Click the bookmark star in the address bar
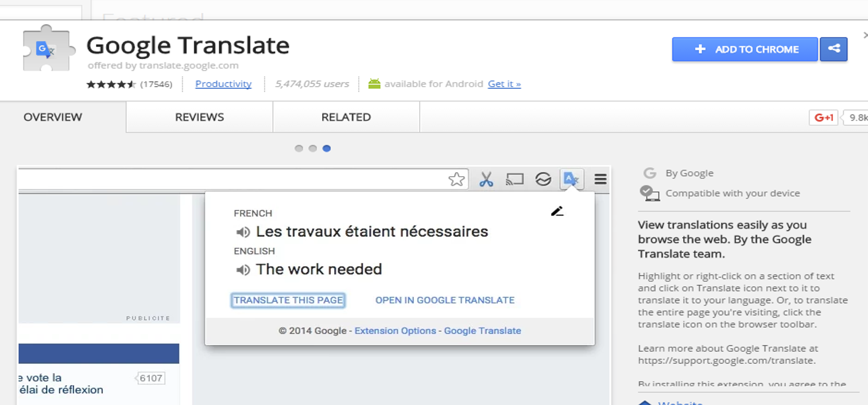The image size is (868, 405). point(456,180)
